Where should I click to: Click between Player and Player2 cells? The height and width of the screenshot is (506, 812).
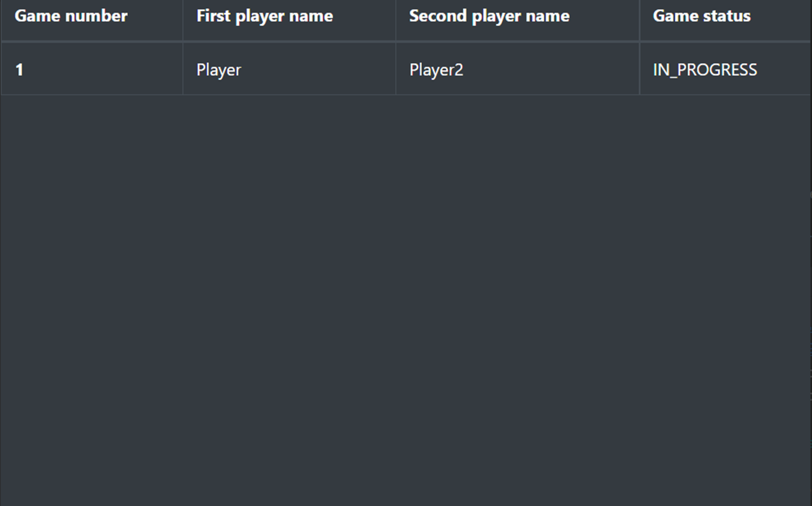396,69
